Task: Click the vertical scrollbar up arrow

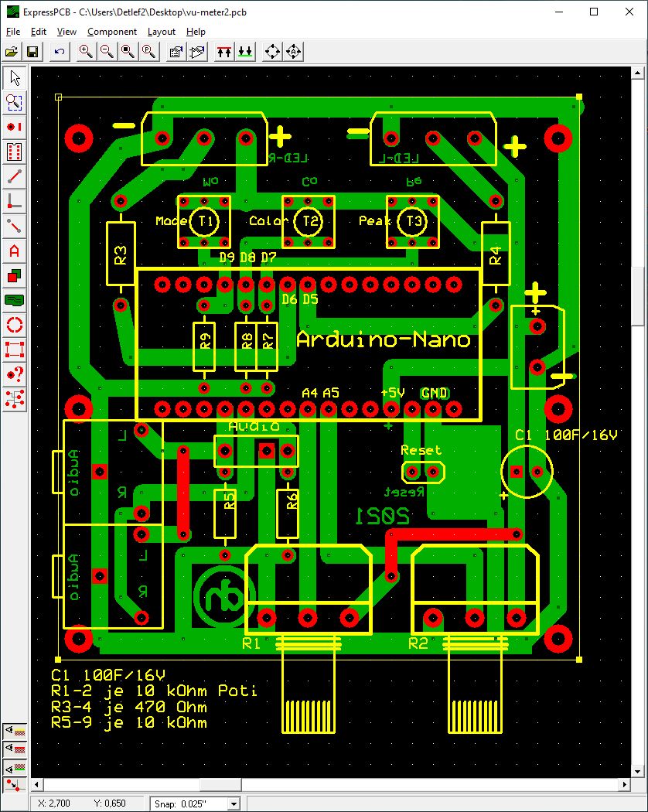Action: (x=638, y=73)
